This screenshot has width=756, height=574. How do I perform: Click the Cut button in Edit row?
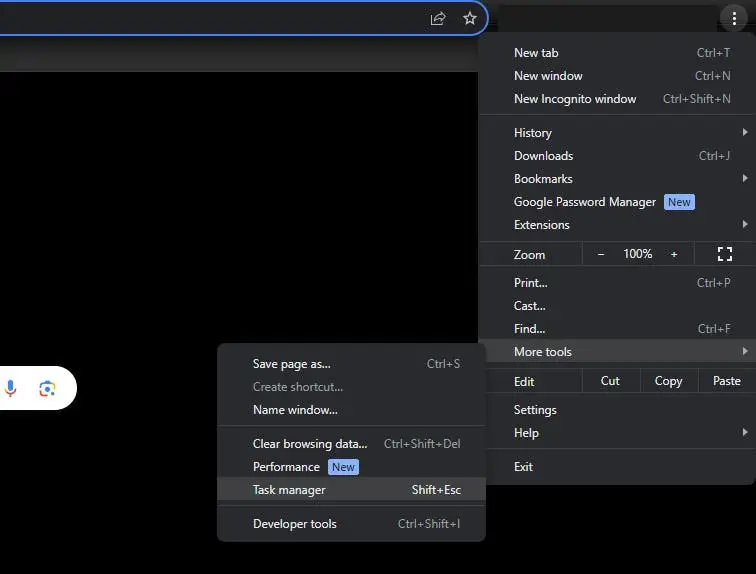click(610, 381)
